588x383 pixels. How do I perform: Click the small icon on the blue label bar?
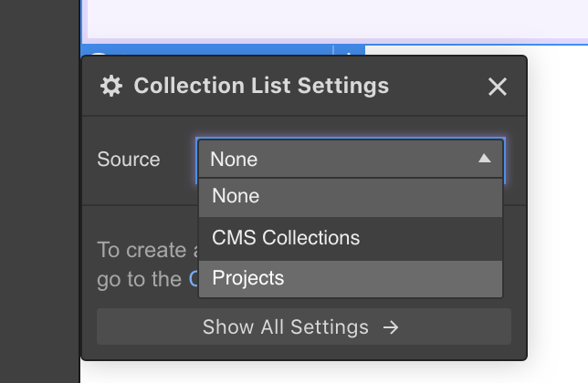[x=348, y=52]
